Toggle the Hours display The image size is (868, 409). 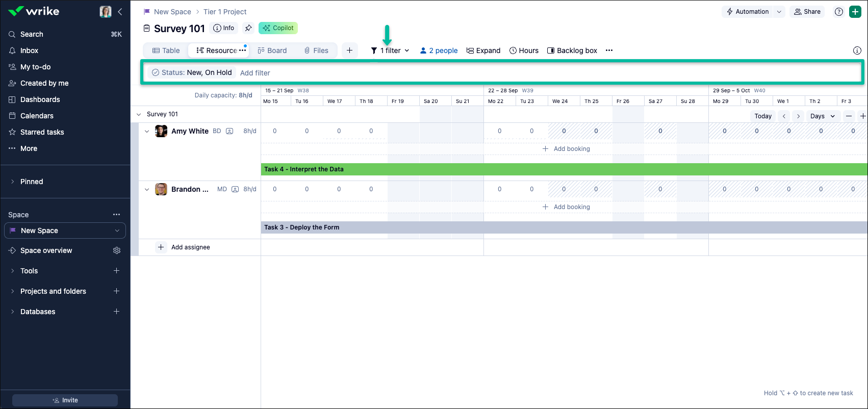524,50
